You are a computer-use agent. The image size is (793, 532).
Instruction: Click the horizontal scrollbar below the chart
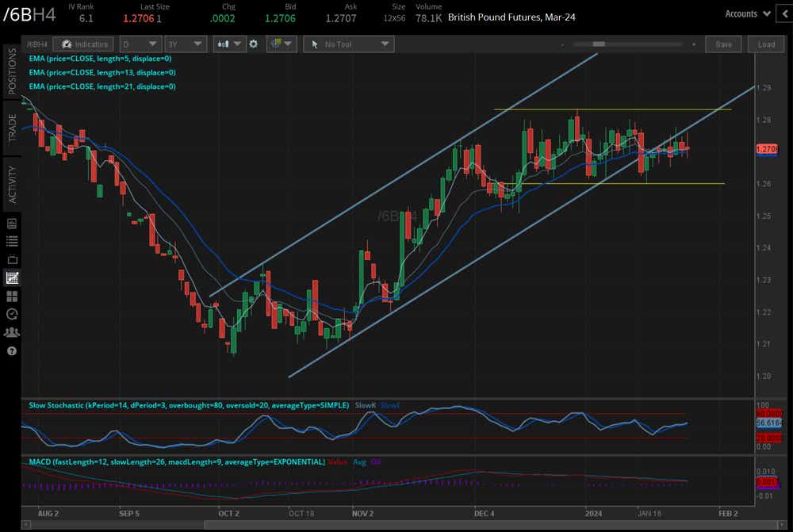point(396,523)
